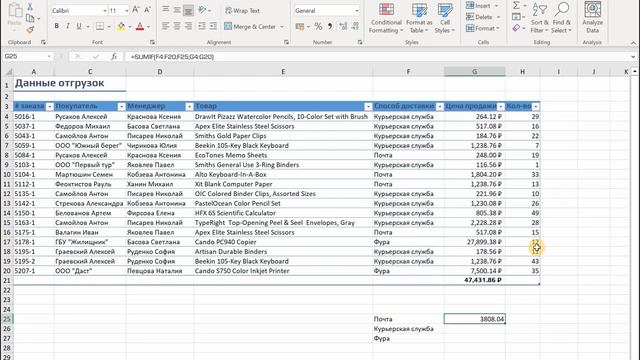Open Find & Select menu
The width and height of the screenshot is (640, 360).
coord(562,18)
